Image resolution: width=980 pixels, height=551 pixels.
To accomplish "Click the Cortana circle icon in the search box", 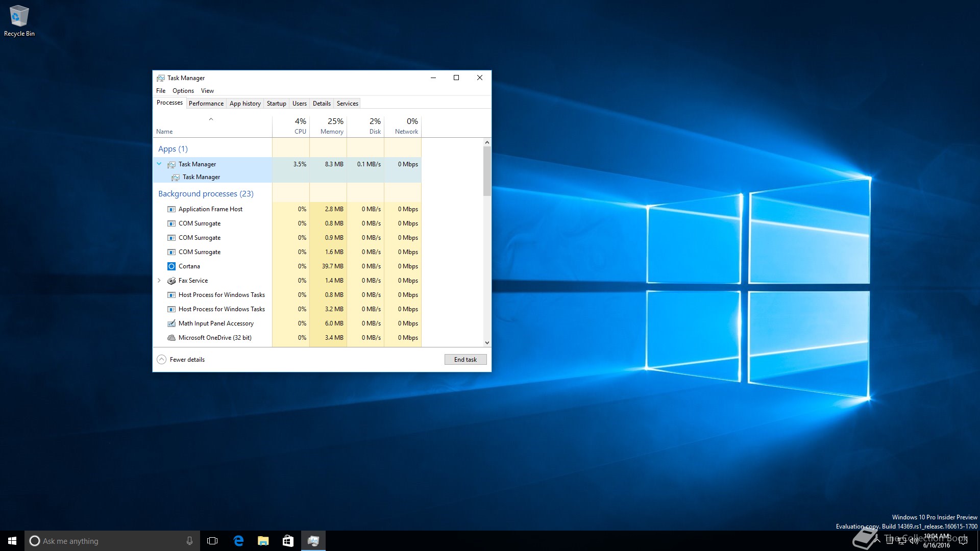I will (x=35, y=541).
